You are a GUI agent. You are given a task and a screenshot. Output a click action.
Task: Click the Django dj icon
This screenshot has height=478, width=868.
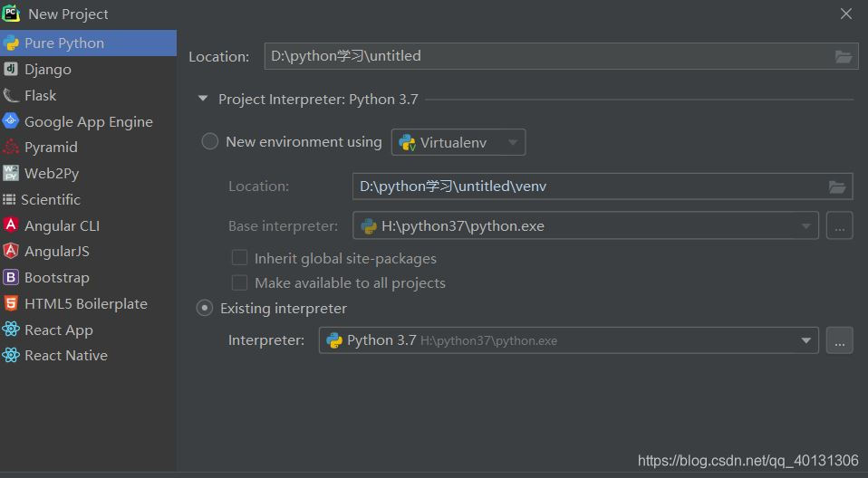[x=11, y=69]
